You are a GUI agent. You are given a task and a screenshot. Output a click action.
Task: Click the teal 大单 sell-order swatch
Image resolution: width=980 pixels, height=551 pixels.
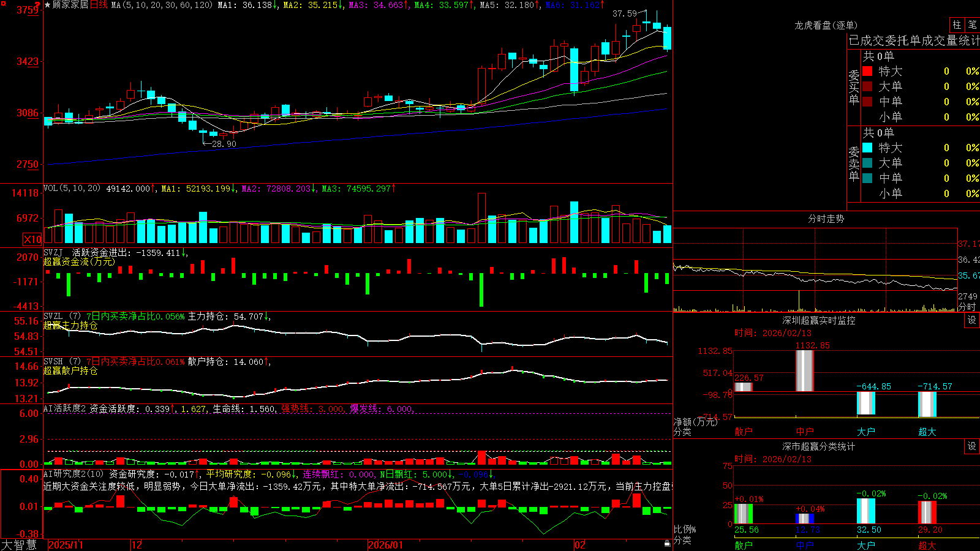867,163
